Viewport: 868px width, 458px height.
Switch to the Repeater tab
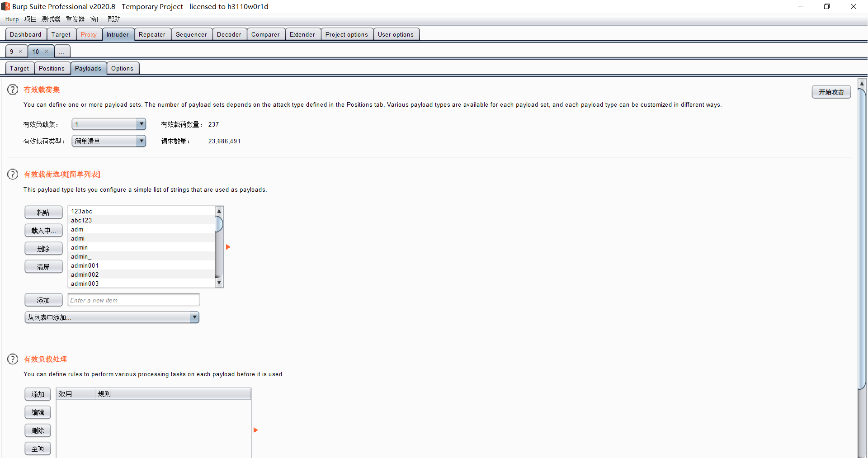(x=152, y=34)
